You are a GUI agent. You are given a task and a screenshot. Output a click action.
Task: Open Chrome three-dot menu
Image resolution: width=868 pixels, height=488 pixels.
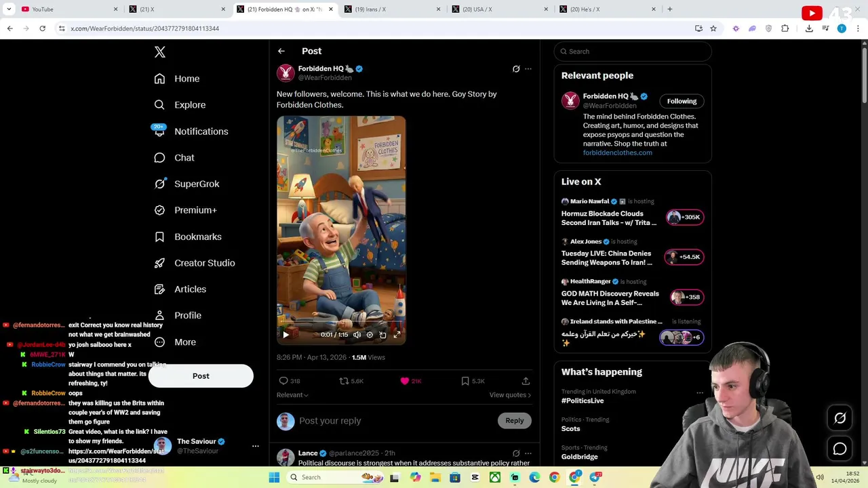pyautogui.click(x=858, y=28)
